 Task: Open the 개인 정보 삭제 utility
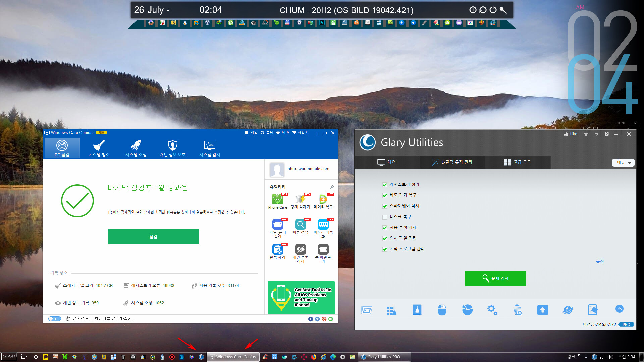click(x=301, y=253)
